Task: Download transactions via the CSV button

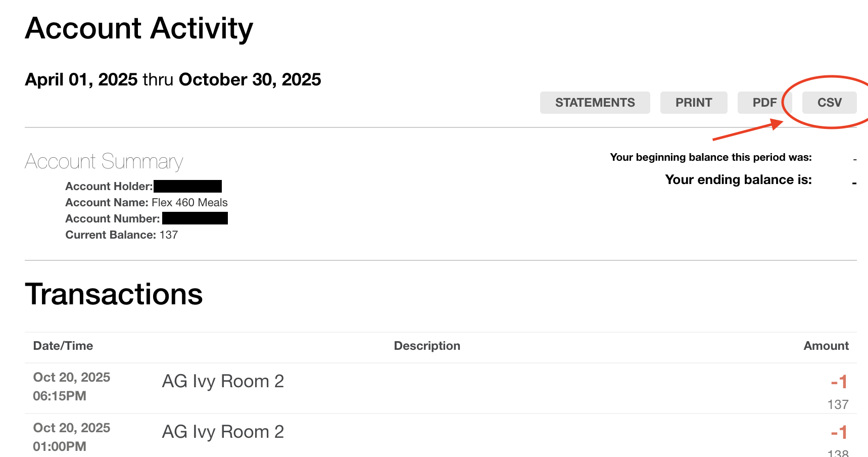Action: click(829, 103)
